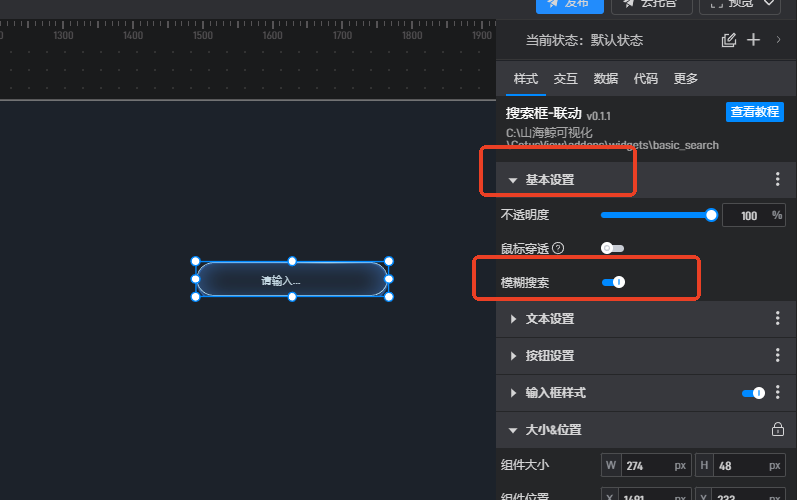Click the 鼠标穿透 help question mark icon
This screenshot has height=500, width=797.
click(x=558, y=248)
